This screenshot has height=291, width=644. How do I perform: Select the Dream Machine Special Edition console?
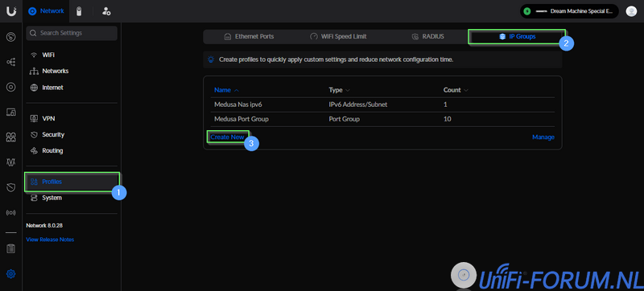(569, 11)
